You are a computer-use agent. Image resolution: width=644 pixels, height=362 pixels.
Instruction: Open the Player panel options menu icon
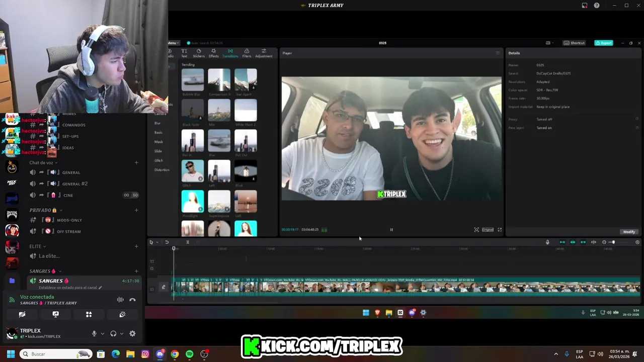click(x=498, y=53)
